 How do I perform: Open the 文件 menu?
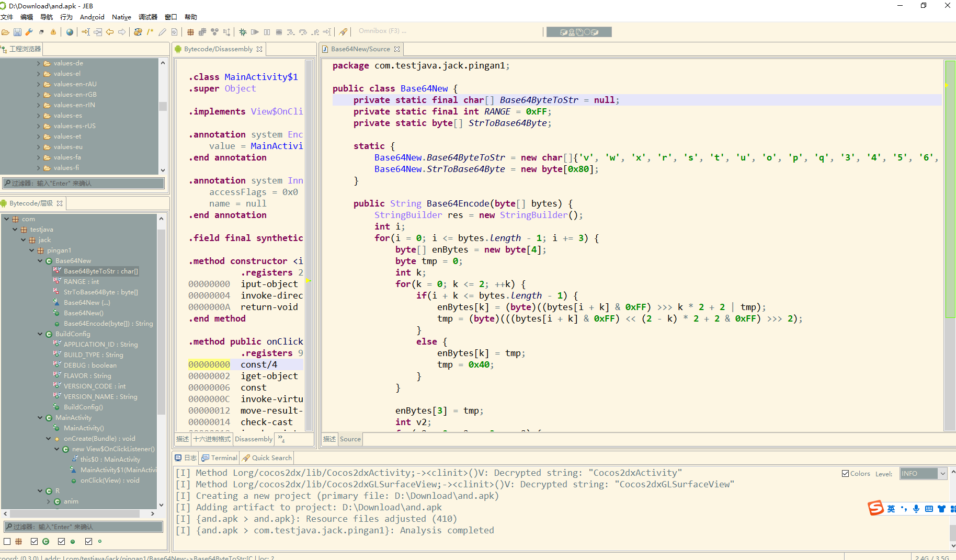[x=7, y=17]
